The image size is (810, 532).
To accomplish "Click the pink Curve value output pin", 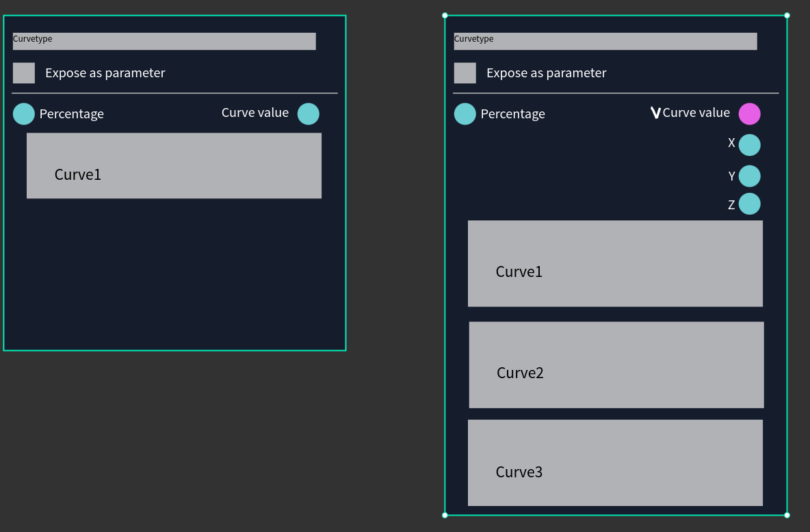I will (750, 114).
